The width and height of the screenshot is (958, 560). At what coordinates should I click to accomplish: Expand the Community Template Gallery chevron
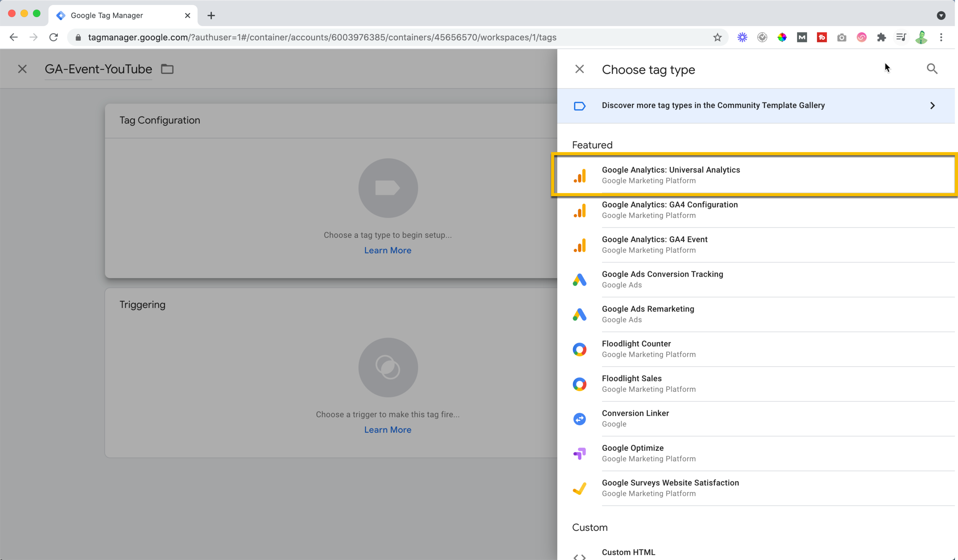(932, 106)
